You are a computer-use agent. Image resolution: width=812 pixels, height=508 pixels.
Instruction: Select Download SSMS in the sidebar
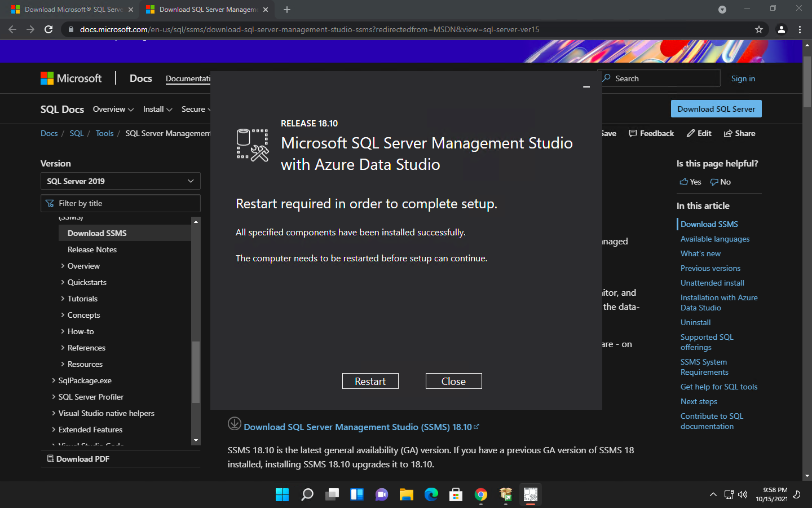point(125,233)
